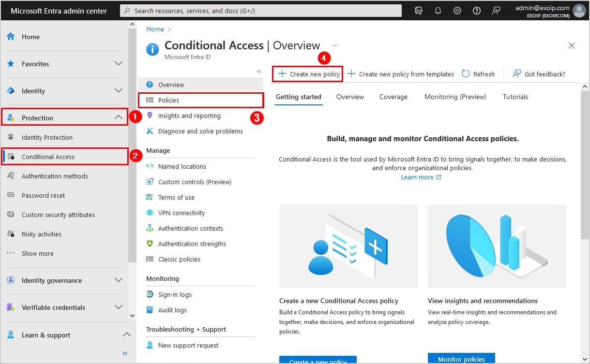Screen dimensions: 590x364
Task: Collapse the Protection section chevron
Action: tap(119, 117)
